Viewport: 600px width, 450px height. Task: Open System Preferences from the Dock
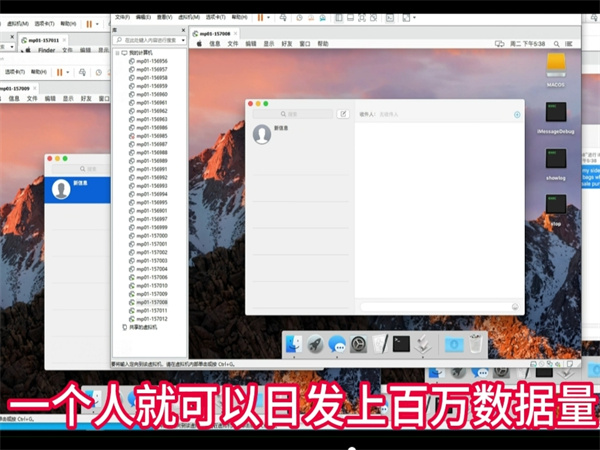pyautogui.click(x=358, y=344)
